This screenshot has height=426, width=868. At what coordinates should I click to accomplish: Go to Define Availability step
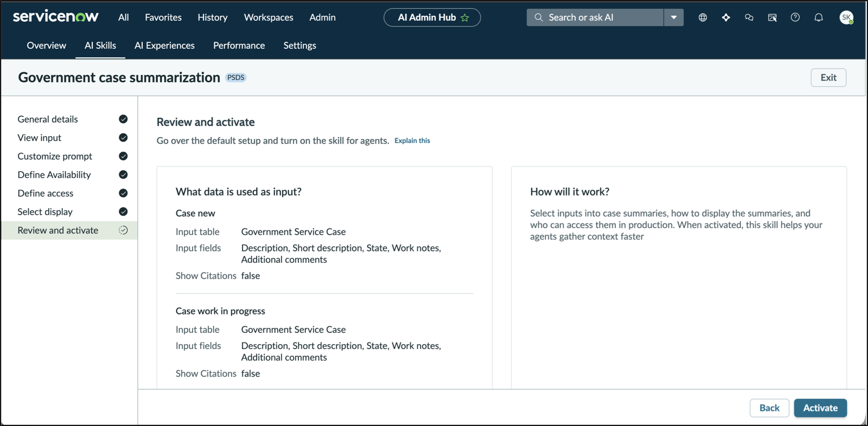[54, 175]
